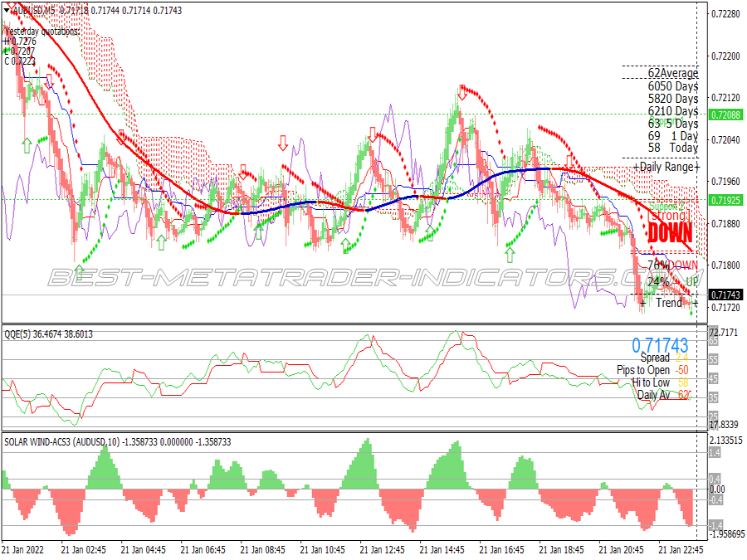This screenshot has width=747, height=560.
Task: Select the 'Pips to Open -50' reading
Action: [652, 370]
